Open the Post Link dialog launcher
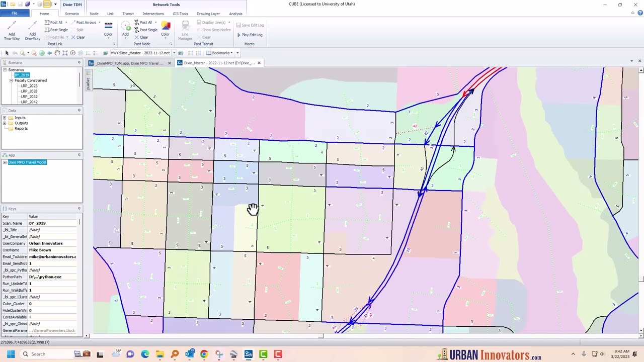Image resolution: width=644 pixels, height=362 pixels. point(114,44)
